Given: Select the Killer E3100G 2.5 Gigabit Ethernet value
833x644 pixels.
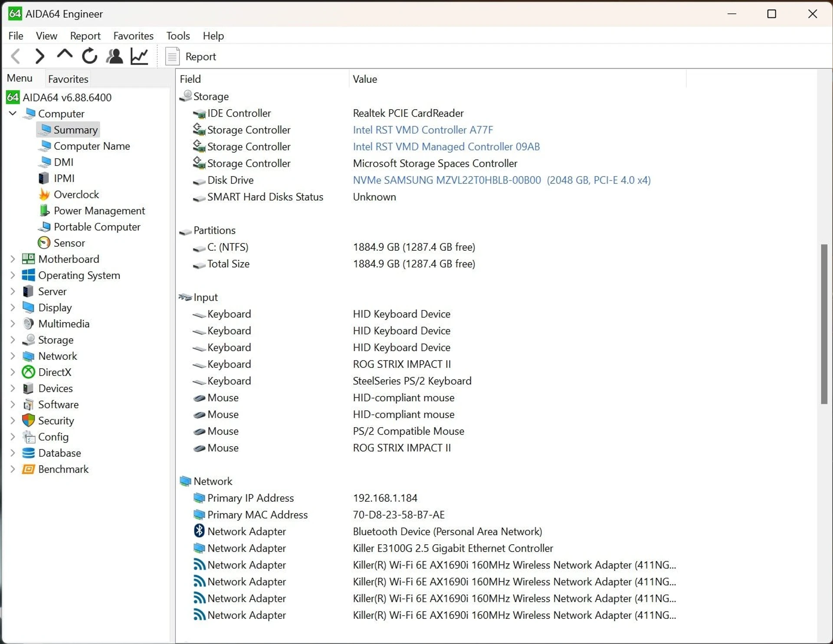Looking at the screenshot, I should [453, 548].
